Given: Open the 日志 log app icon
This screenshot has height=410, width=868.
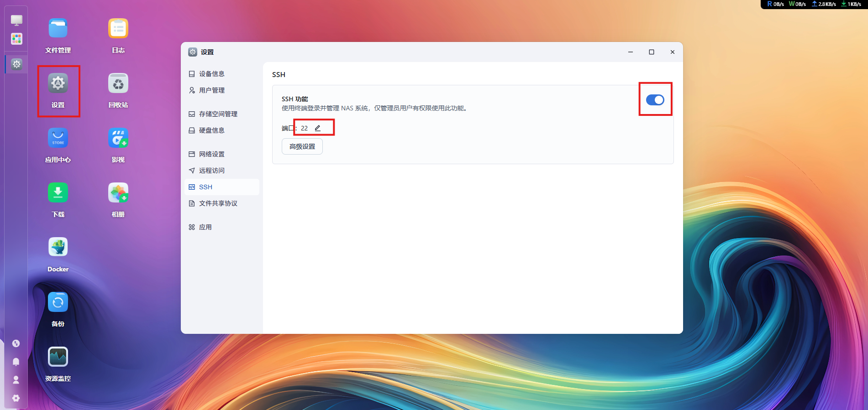Looking at the screenshot, I should coord(118,29).
